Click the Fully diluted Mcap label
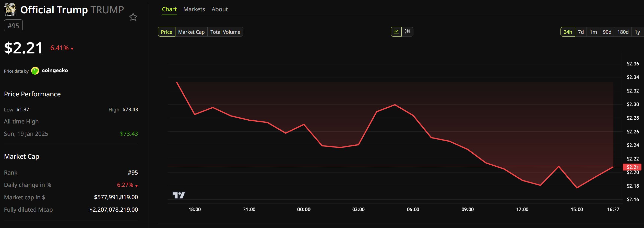The width and height of the screenshot is (644, 228). click(28, 210)
